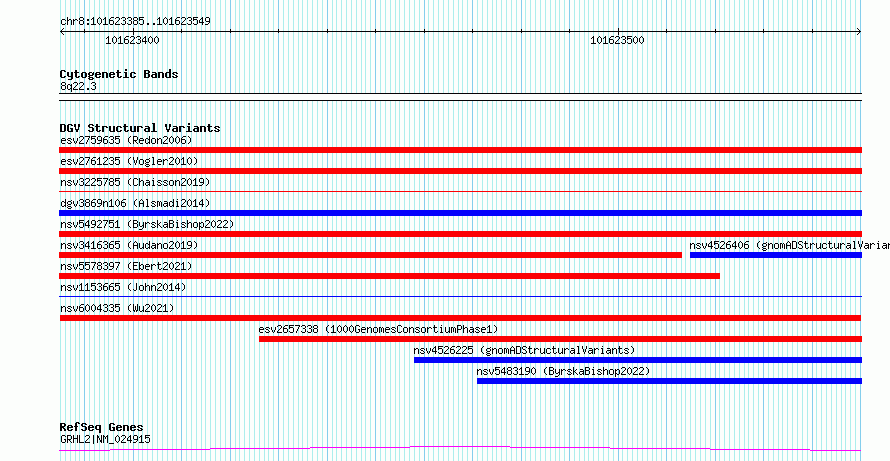Click the 101623400 ruler position

(x=132, y=40)
